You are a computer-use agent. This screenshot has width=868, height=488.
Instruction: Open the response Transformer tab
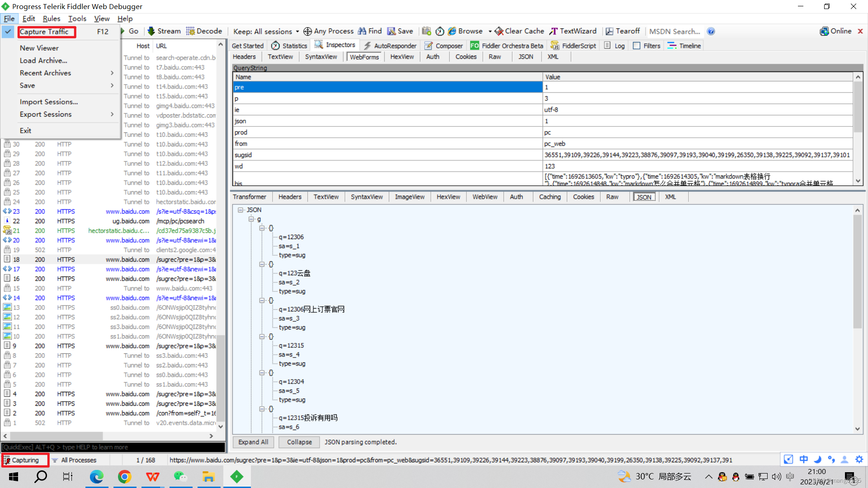250,197
